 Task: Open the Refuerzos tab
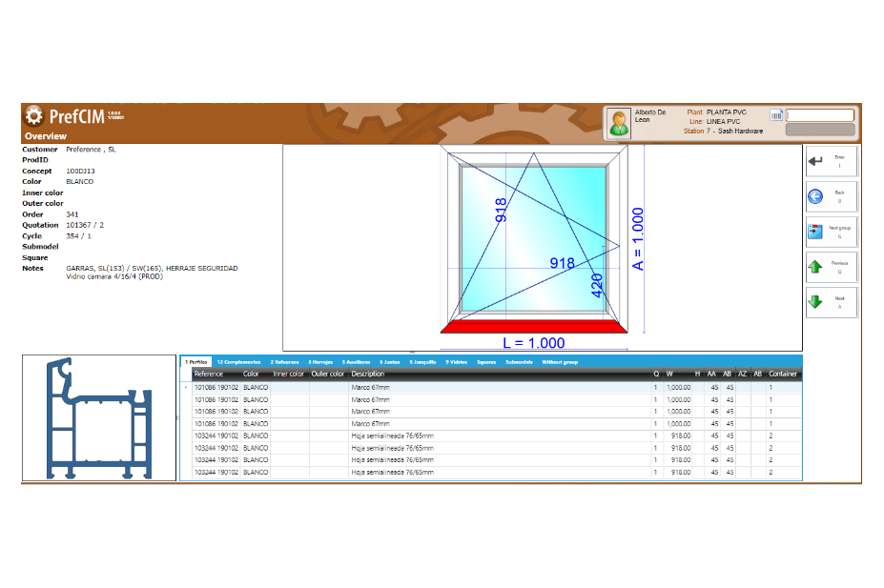(284, 362)
